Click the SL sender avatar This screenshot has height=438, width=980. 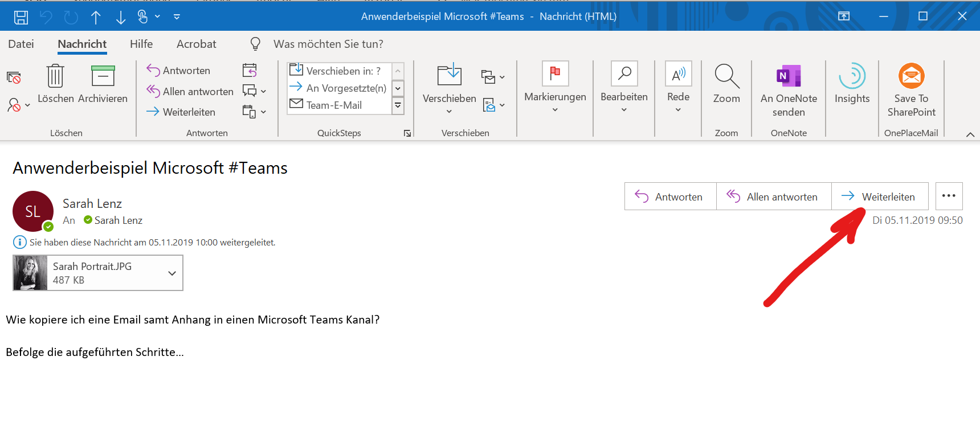(x=33, y=211)
